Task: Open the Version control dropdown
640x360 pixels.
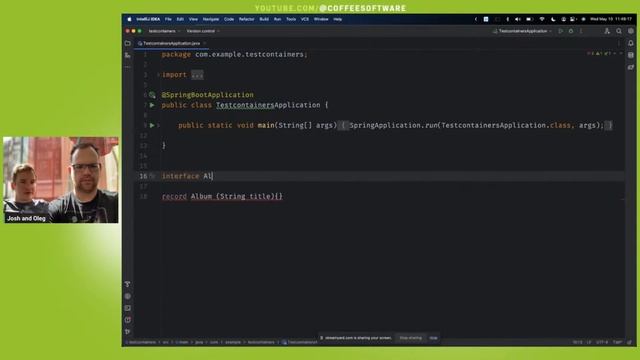Action: 203,31
